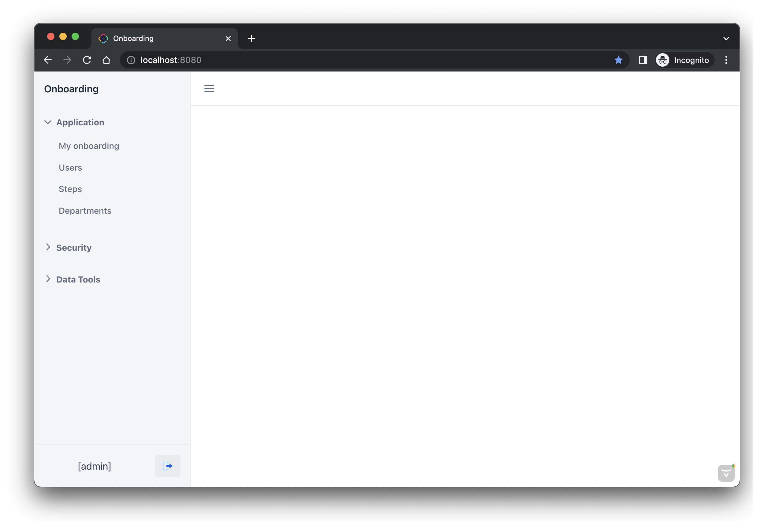The width and height of the screenshot is (774, 532).
Task: Go back with the browser back arrow
Action: coord(48,60)
